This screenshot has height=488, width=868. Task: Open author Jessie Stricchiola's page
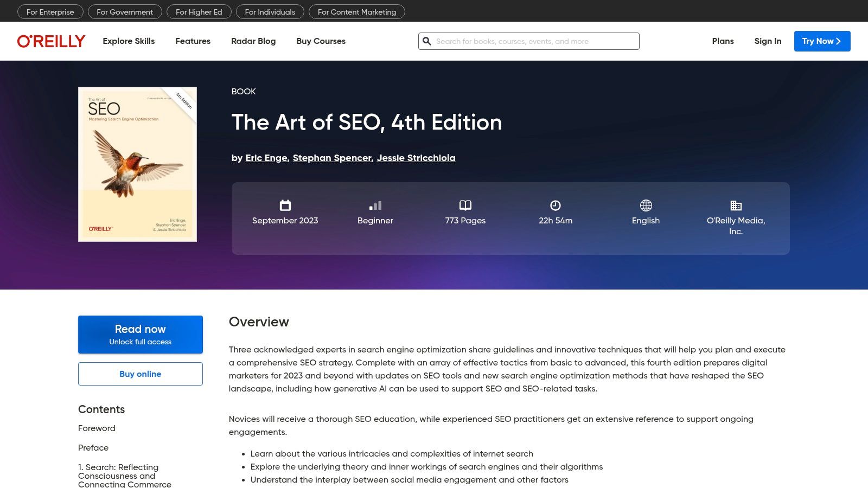point(416,158)
